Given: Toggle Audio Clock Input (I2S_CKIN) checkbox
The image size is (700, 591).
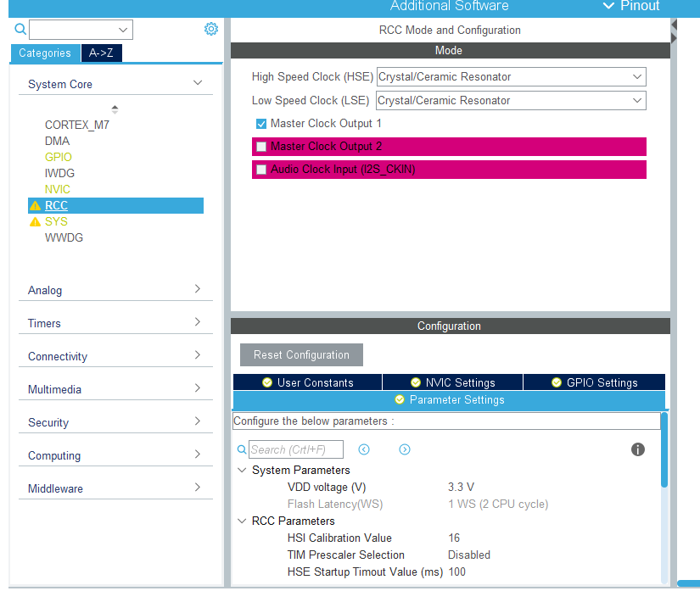Looking at the screenshot, I should coord(261,170).
